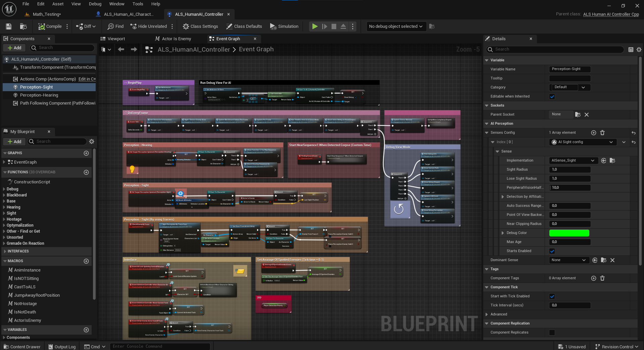Save the current blueprint with the disk icon

(9, 26)
